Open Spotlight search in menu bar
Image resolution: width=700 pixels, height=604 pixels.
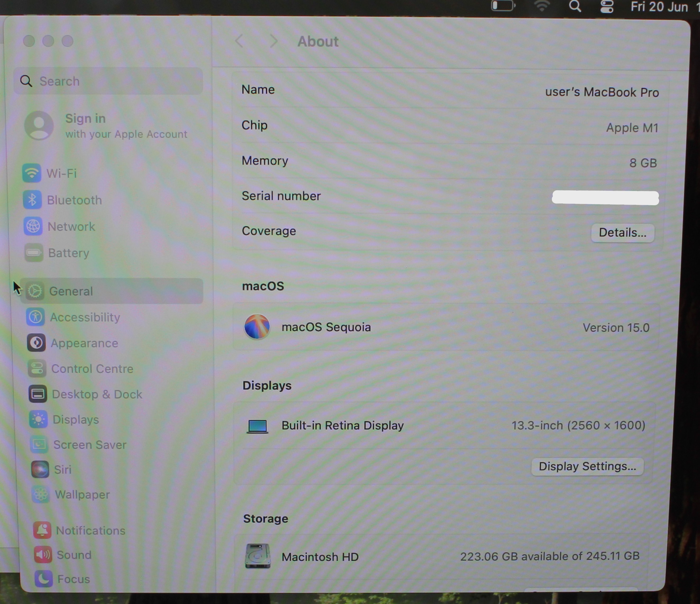[x=575, y=6]
